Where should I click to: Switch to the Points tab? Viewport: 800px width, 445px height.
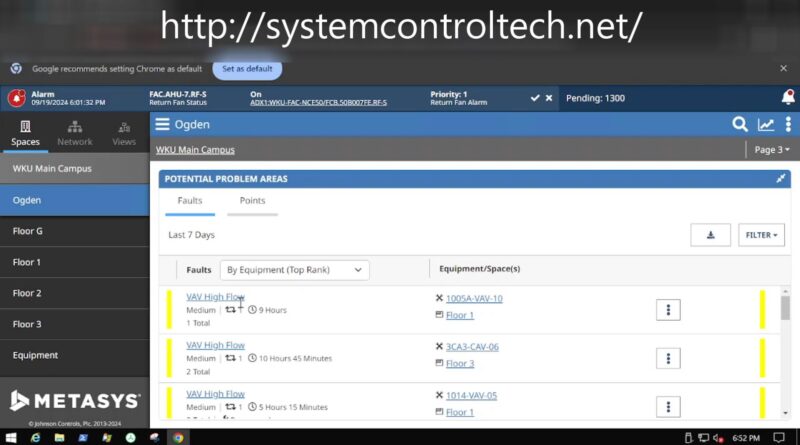point(252,201)
